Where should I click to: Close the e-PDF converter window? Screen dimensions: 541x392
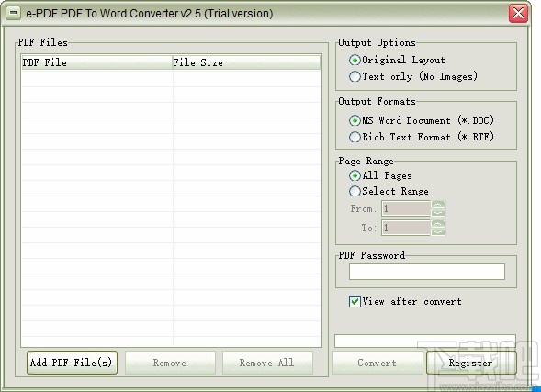click(518, 14)
